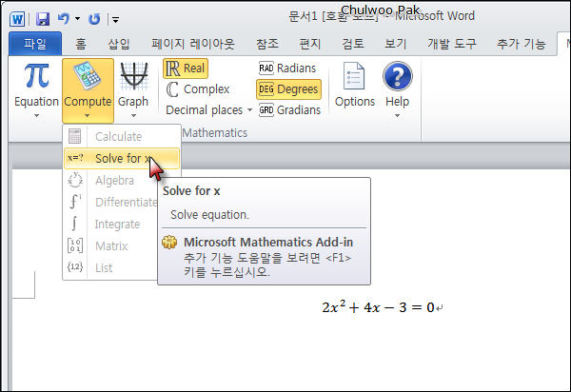Choose Integrate from Compute menu
Image resolution: width=571 pixels, height=392 pixels.
[110, 224]
